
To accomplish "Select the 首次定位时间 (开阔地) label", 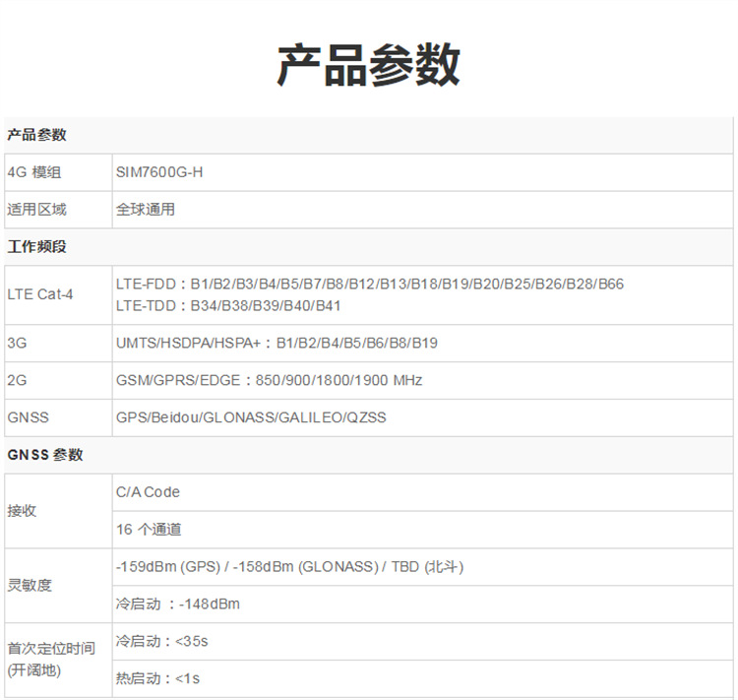I will click(51, 660).
